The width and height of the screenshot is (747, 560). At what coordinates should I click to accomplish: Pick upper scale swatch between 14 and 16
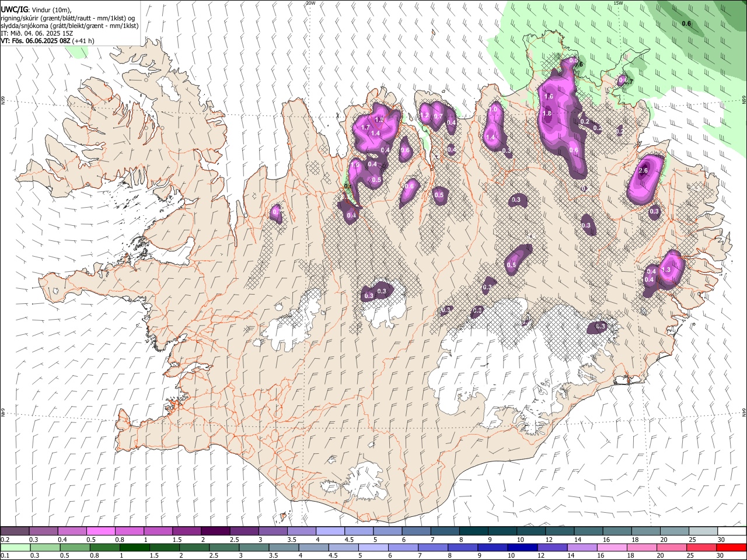[x=588, y=531]
